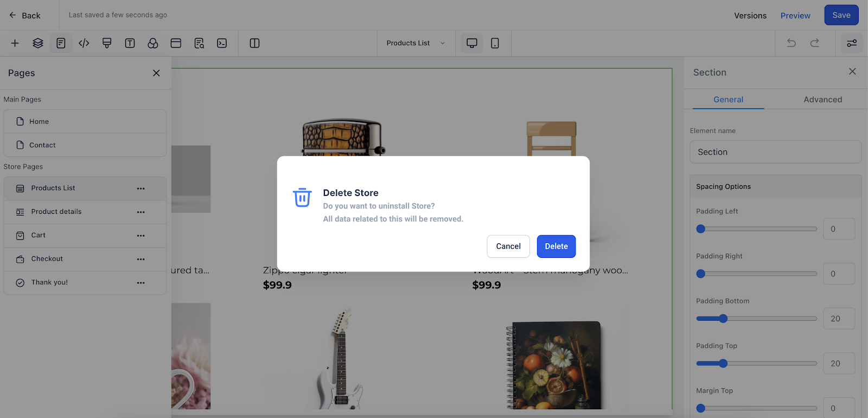This screenshot has height=418, width=868.
Task: Switch to the General tab
Action: [728, 99]
